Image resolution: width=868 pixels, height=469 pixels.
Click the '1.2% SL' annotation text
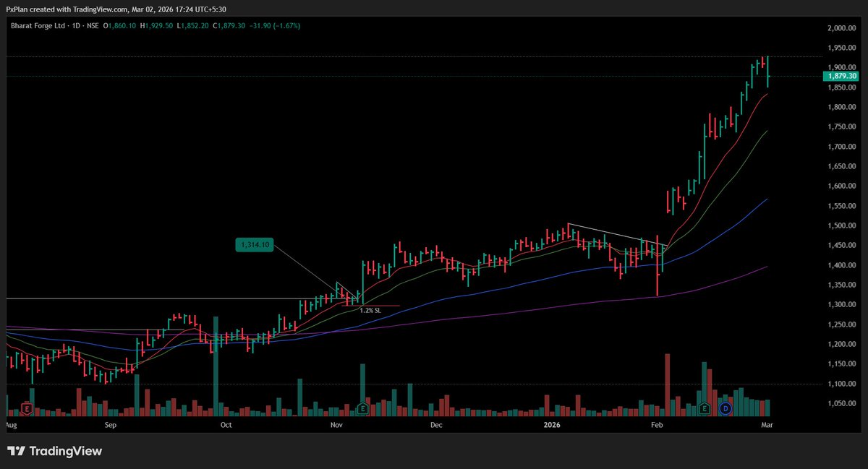coord(370,310)
